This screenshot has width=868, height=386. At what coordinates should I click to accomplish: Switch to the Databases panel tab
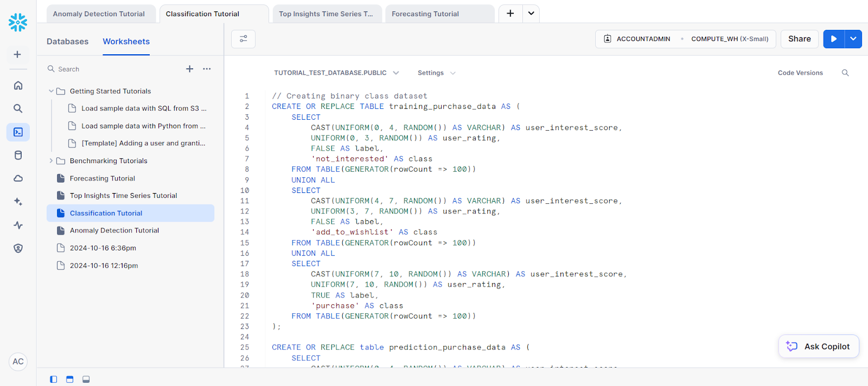point(67,42)
